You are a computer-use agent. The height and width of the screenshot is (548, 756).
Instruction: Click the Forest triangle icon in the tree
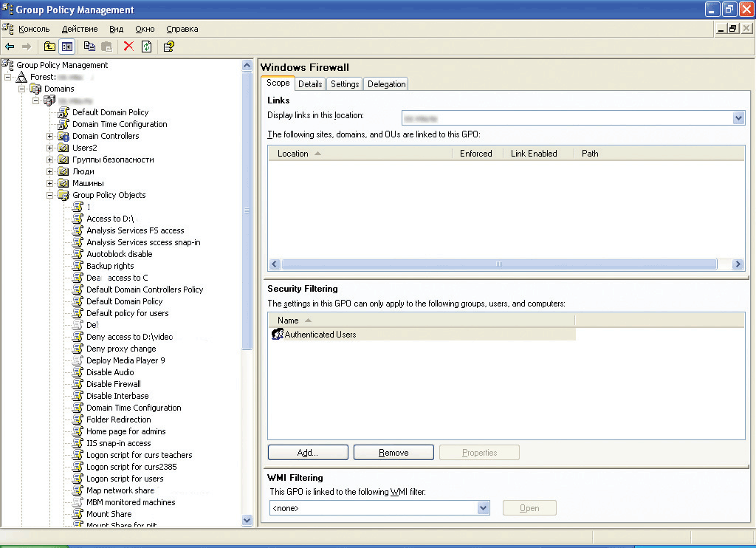click(21, 77)
